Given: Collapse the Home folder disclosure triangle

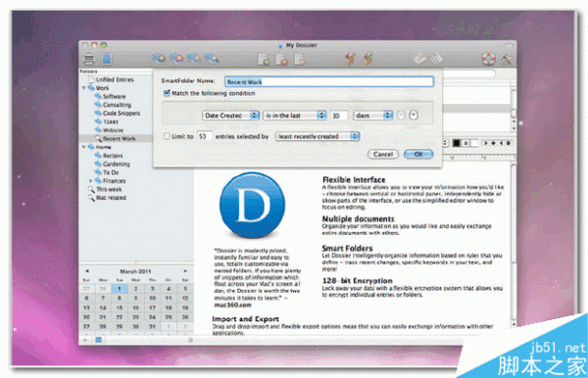Looking at the screenshot, I should pyautogui.click(x=84, y=147).
